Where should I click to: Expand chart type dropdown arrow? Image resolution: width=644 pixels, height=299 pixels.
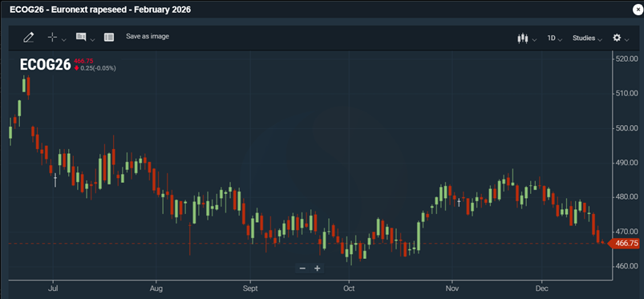pos(534,40)
